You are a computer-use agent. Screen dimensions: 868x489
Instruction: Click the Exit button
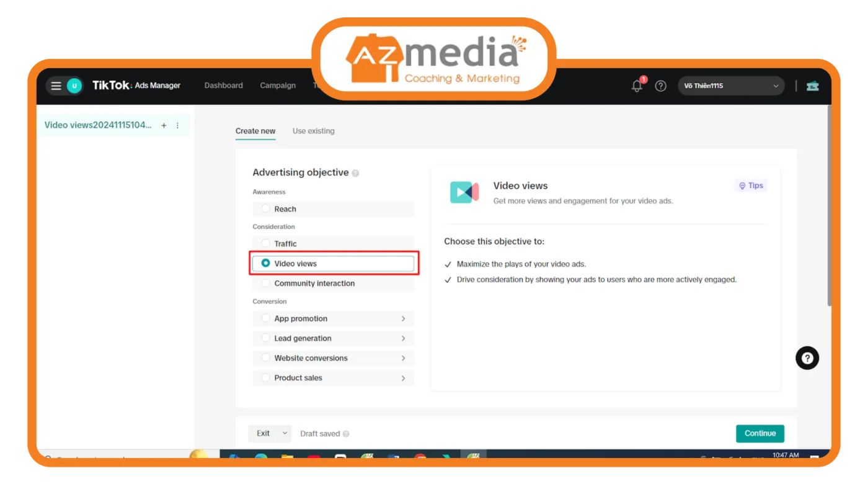[263, 433]
